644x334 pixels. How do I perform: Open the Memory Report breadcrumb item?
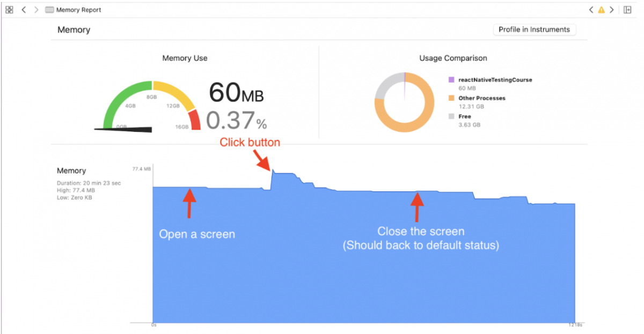click(78, 10)
